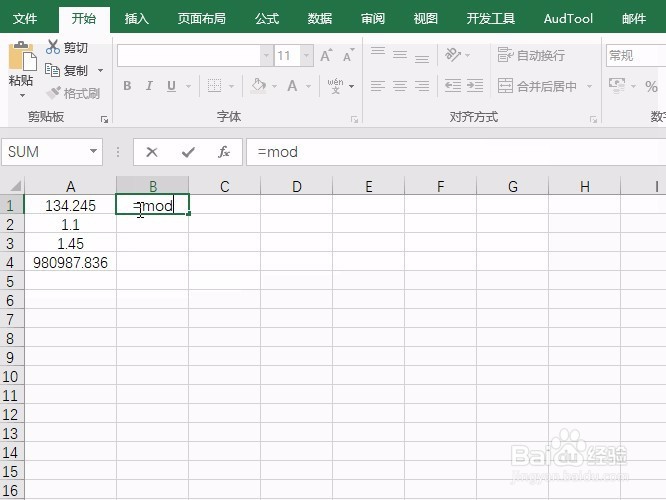Image resolution: width=666 pixels, height=500 pixels.
Task: Cancel the formula entry with X
Action: (152, 152)
